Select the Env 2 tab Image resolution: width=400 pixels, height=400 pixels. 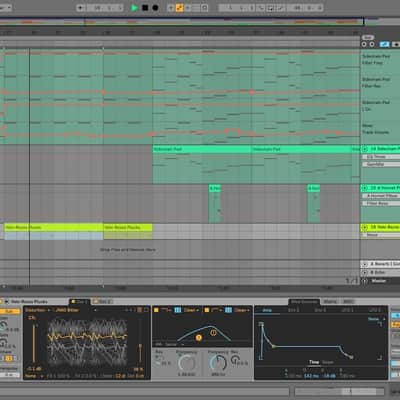[294, 310]
